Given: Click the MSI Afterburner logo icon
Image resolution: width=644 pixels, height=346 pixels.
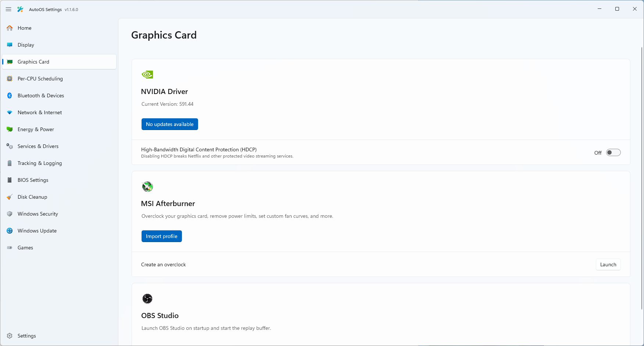Looking at the screenshot, I should pos(147,187).
